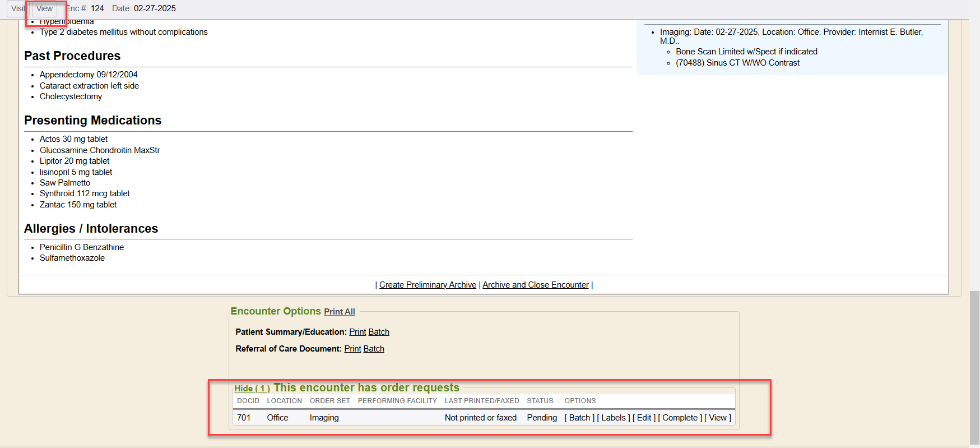Click Create Preliminary Archive link
The image size is (980, 448).
click(x=428, y=285)
